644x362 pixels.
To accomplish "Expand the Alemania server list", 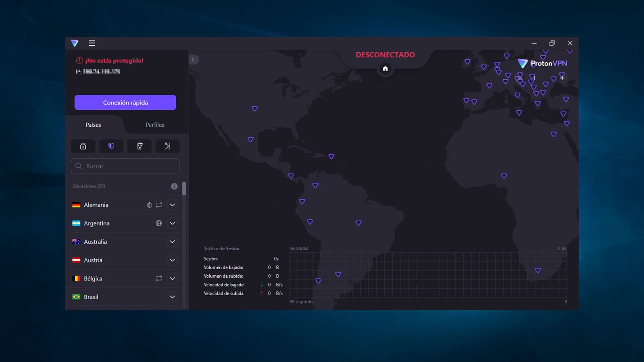I will pos(173,205).
